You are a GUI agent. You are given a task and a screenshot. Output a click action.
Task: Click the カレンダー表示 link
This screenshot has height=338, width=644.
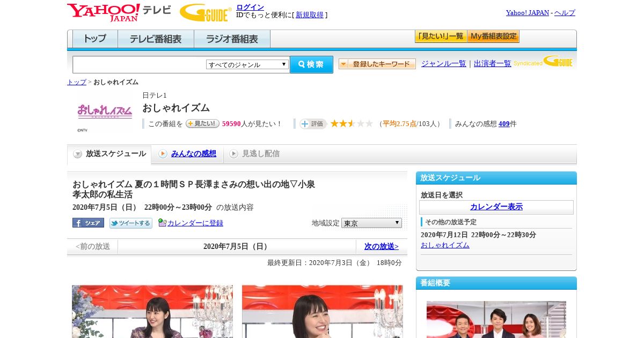[x=496, y=207]
